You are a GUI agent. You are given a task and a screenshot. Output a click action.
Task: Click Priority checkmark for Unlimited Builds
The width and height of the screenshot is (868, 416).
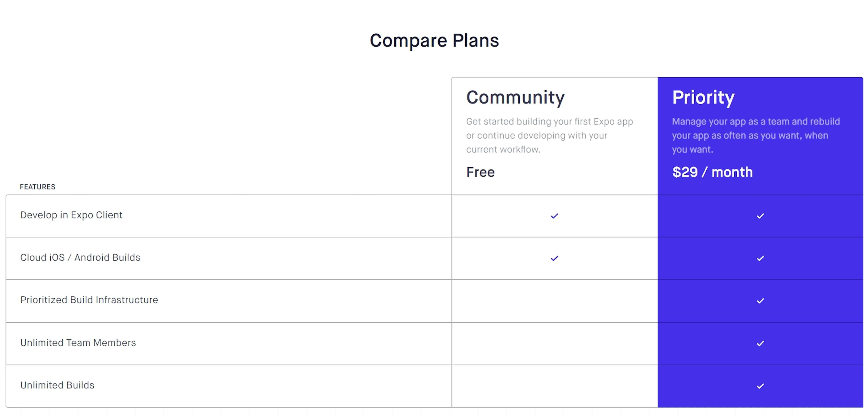pos(760,386)
